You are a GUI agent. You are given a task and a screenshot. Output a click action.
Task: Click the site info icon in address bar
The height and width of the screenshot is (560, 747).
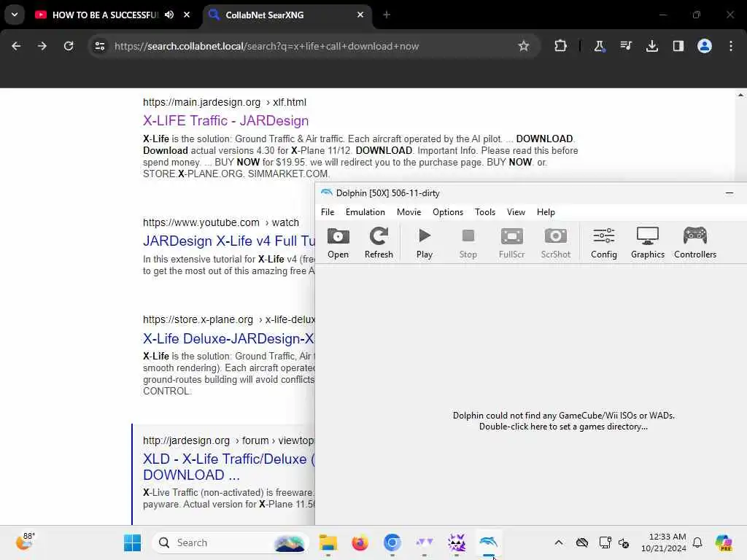99,46
